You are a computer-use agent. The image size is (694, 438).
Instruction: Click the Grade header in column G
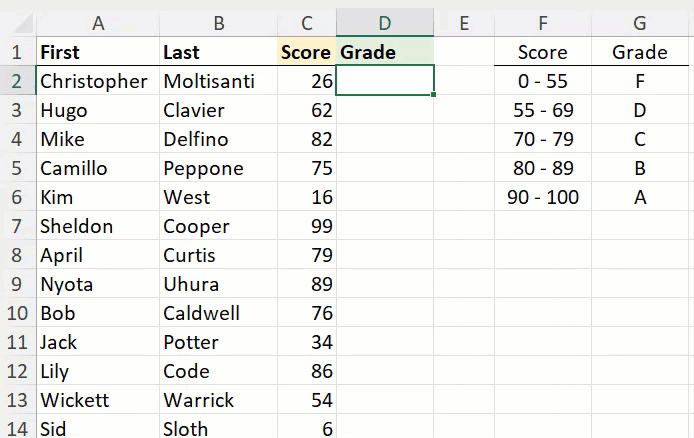[x=640, y=52]
